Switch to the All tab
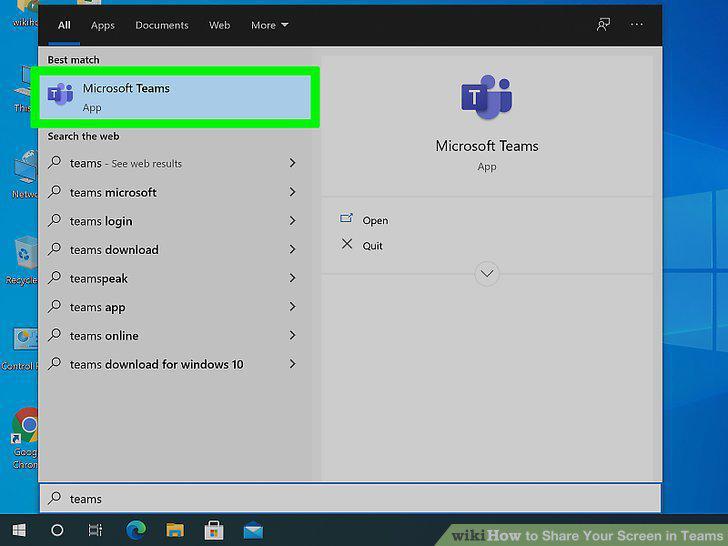728x546 pixels. (64, 25)
